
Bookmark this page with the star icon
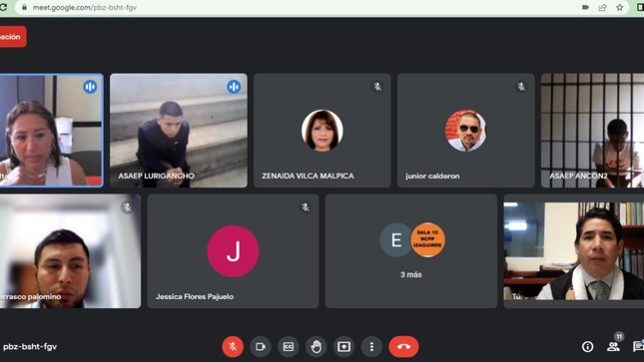pyautogui.click(x=620, y=7)
